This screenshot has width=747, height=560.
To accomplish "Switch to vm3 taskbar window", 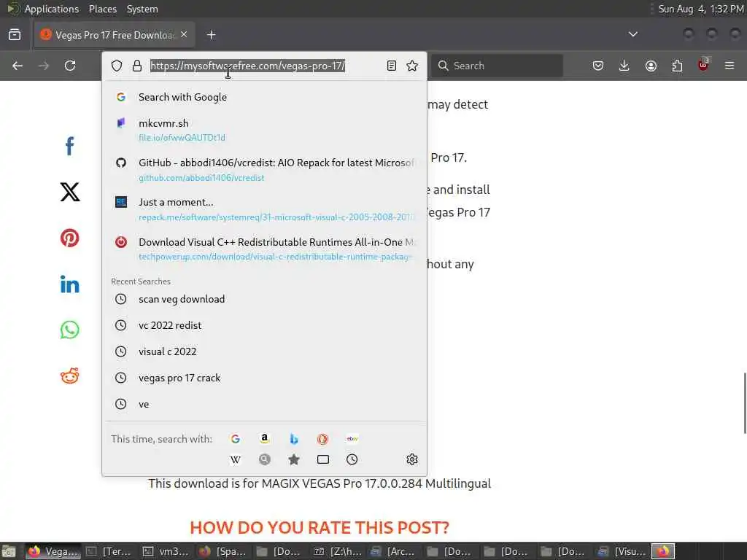I will (x=166, y=551).
